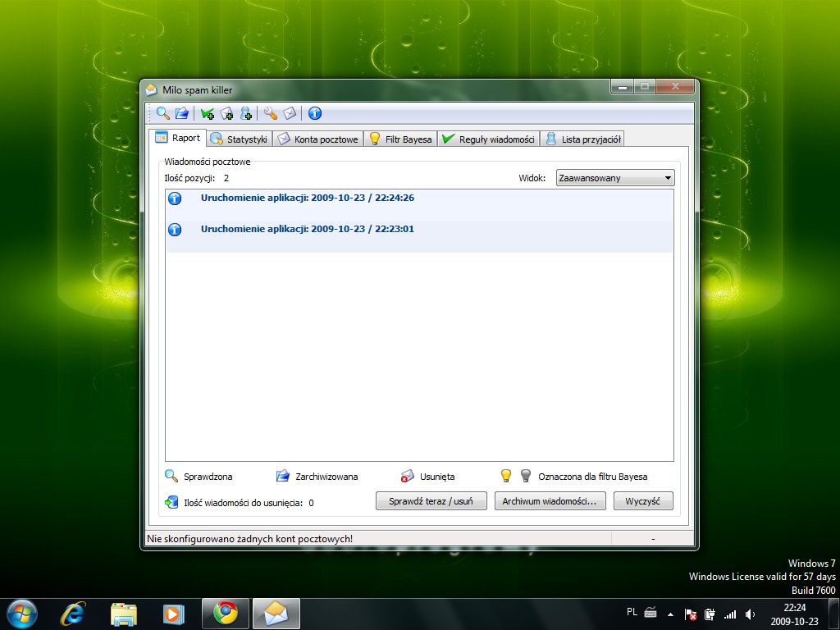This screenshot has width=840, height=630.
Task: Add new mail account envelope-plus icon
Action: click(226, 113)
